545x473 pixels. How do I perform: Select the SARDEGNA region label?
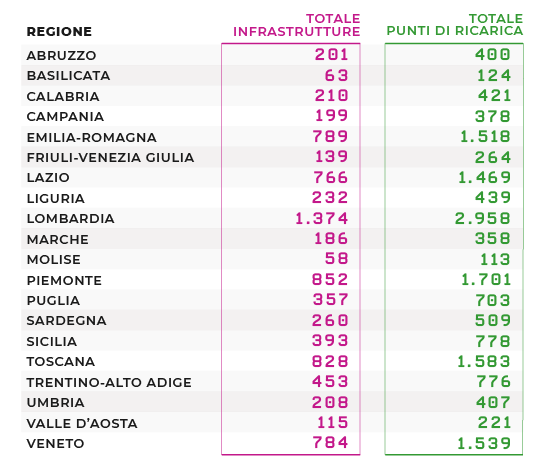click(67, 321)
